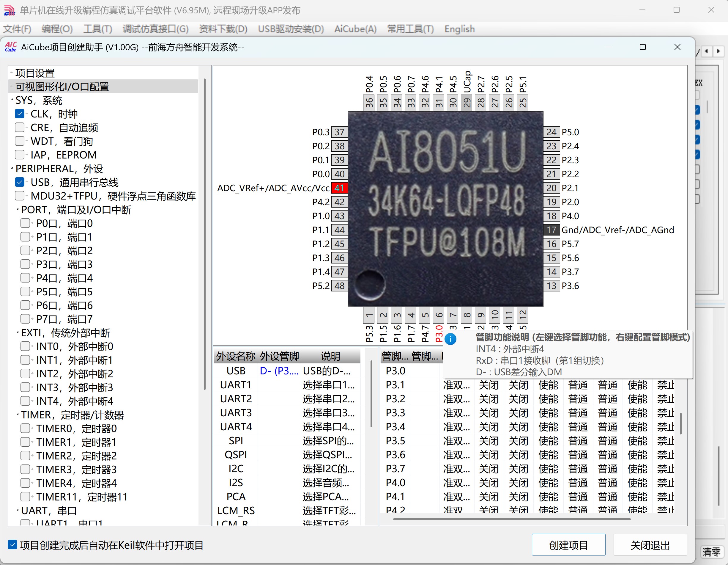728x565 pixels.
Task: Click the left arrow in the background window tab strip
Action: click(x=706, y=51)
